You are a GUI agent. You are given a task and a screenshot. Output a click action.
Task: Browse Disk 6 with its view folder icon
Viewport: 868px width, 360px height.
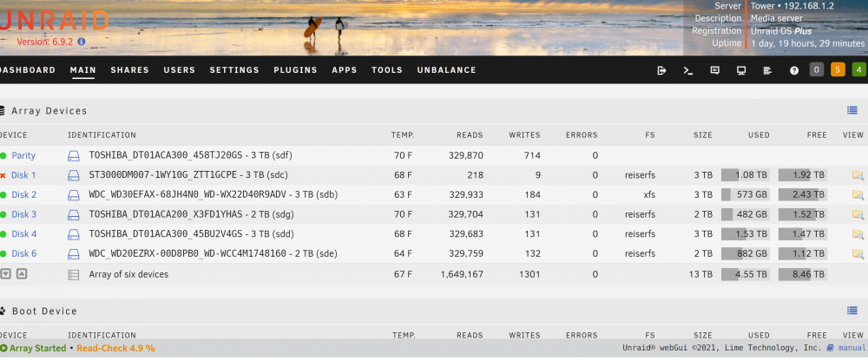click(x=858, y=254)
